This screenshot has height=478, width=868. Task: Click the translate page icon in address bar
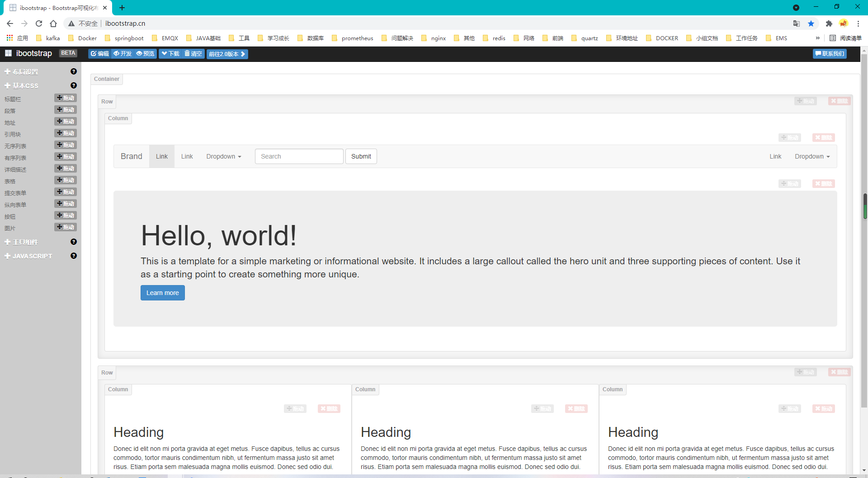[797, 23]
